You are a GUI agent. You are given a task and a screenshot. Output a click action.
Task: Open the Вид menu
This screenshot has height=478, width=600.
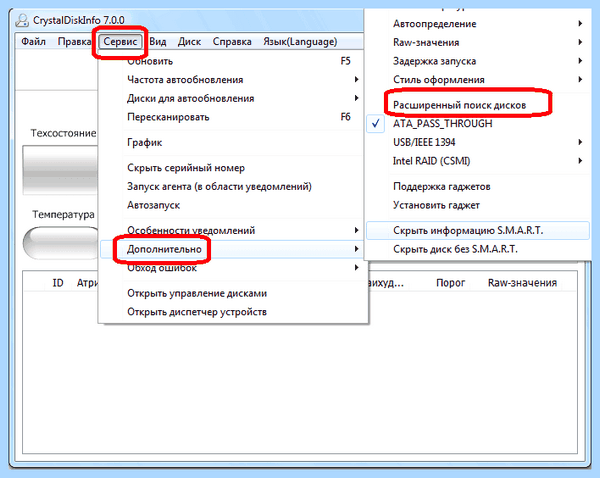[x=157, y=41]
